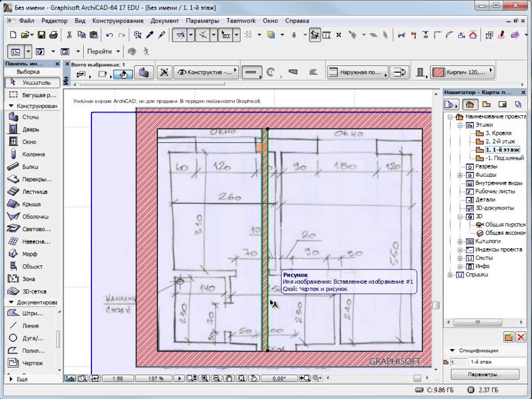Expand the Ещё section in toolbox
Image resolution: width=532 pixels, height=399 pixels.
(x=21, y=380)
